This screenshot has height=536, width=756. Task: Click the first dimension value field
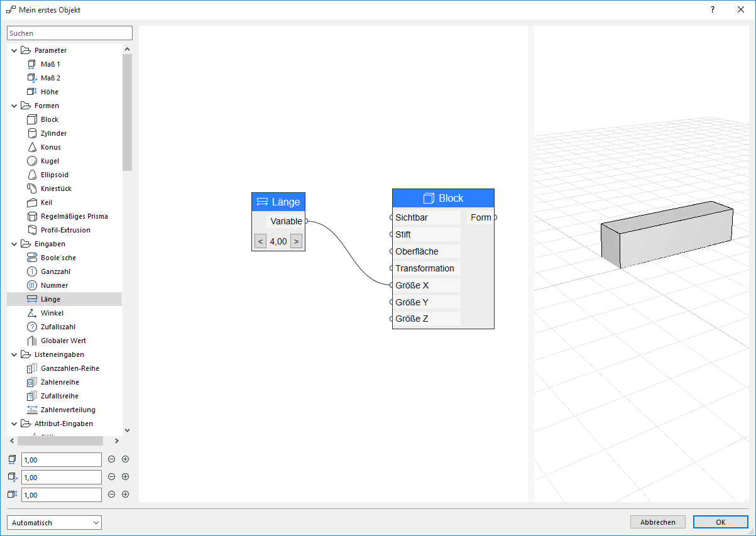click(62, 460)
